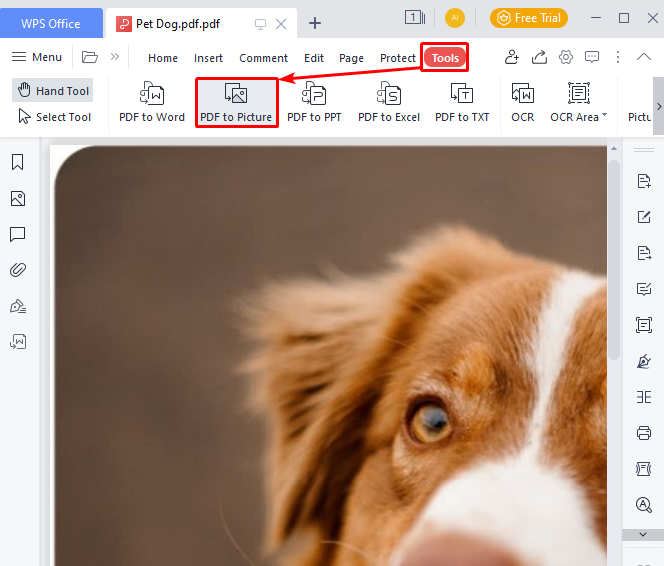Click the annotate note icon in right sidebar
Screen dimensions: 664x566
point(644,289)
